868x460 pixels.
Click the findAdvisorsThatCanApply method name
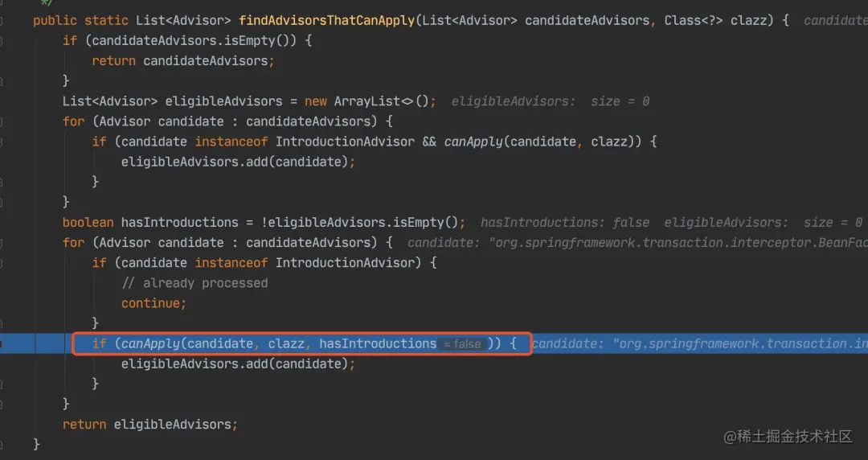click(326, 20)
